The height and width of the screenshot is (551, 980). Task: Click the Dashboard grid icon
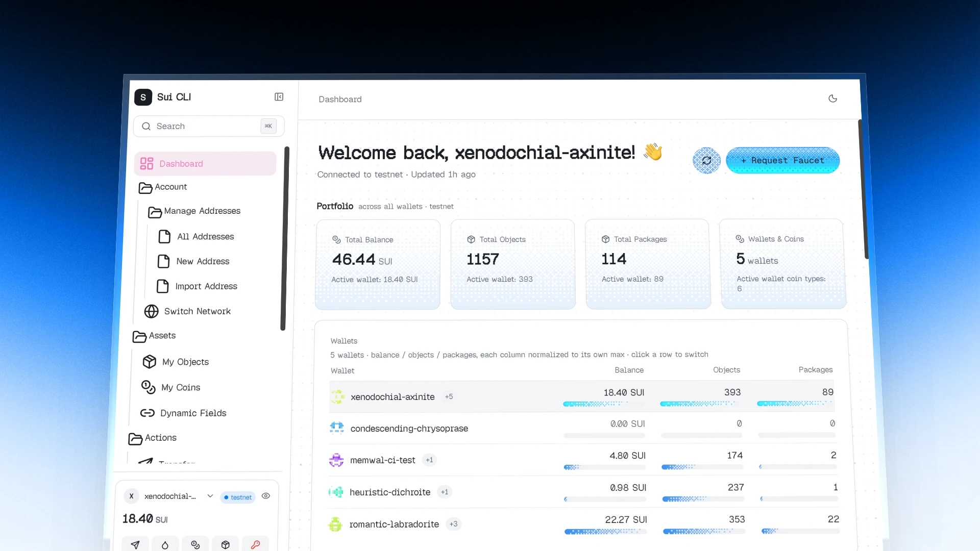[x=146, y=164]
